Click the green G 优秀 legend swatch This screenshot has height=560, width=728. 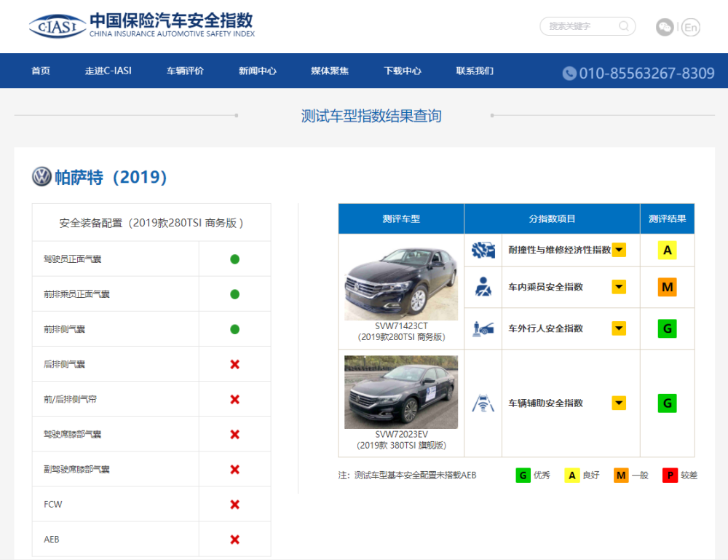point(523,475)
